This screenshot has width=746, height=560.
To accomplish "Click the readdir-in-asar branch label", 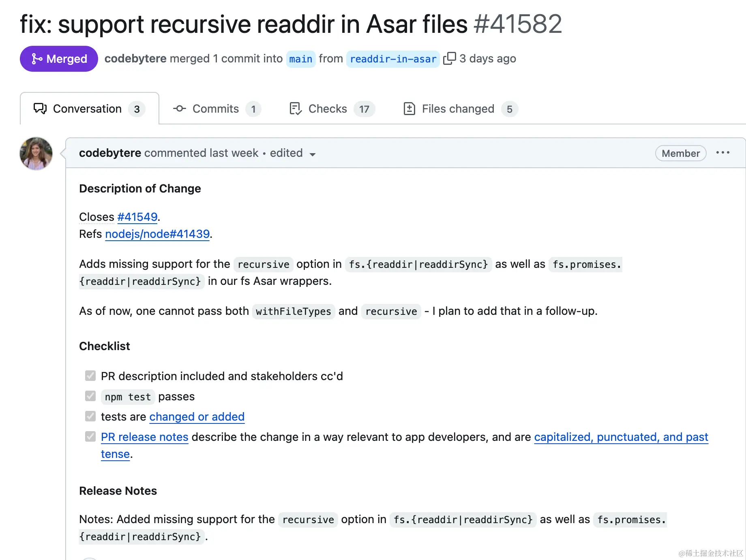I will click(x=393, y=59).
